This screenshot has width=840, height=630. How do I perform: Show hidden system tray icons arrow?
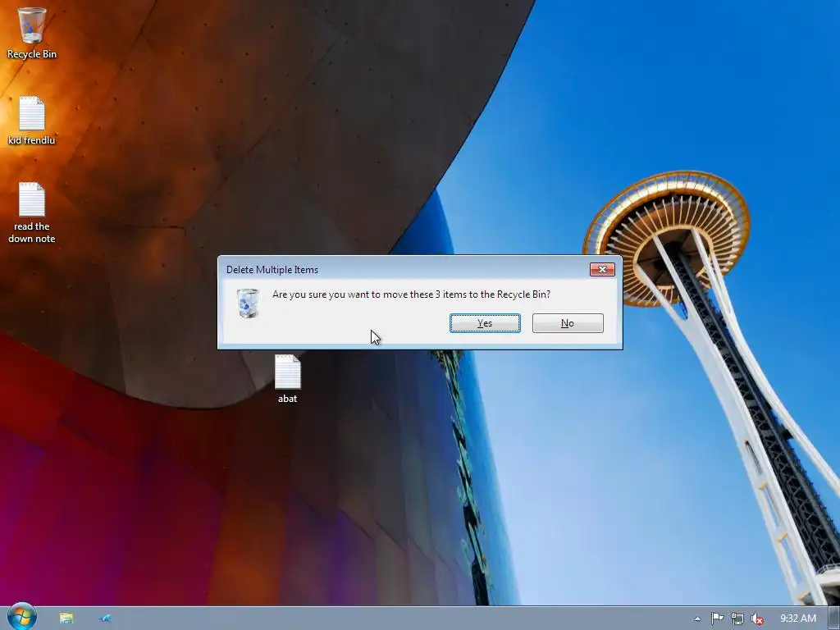(697, 619)
